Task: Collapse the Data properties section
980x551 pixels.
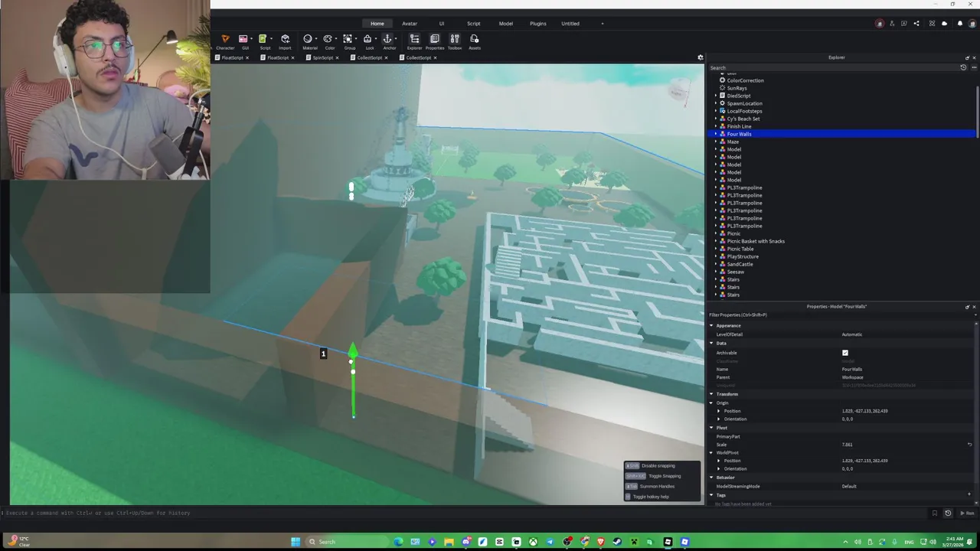Action: [710, 343]
